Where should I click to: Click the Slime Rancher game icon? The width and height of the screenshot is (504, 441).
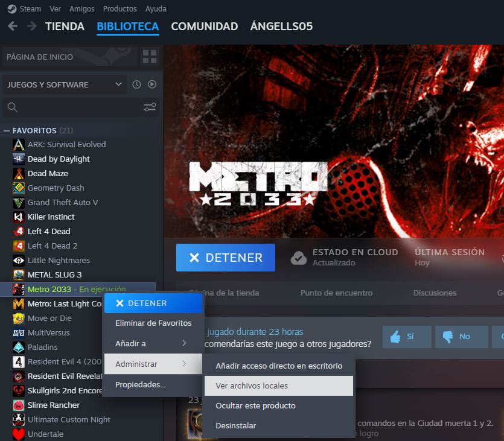(x=19, y=405)
